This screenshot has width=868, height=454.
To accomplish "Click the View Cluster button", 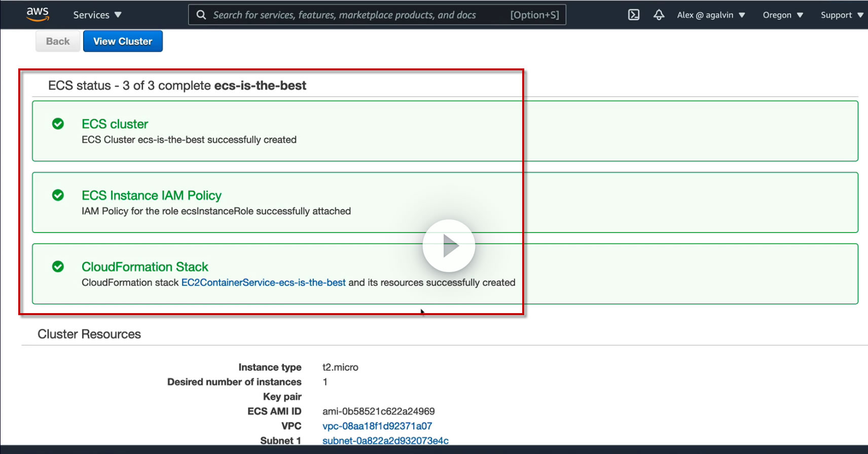I will [x=123, y=41].
